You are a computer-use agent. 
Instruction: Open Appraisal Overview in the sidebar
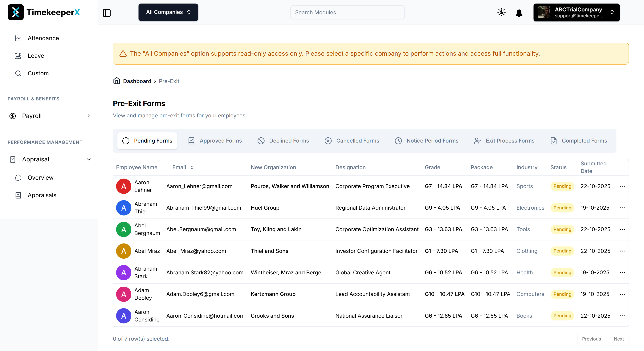tap(40, 178)
